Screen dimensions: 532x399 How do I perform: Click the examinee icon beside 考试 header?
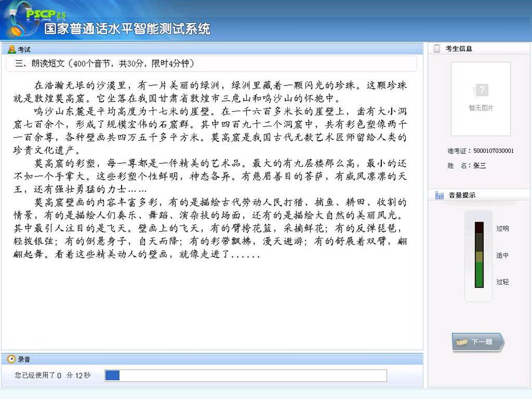point(11,49)
